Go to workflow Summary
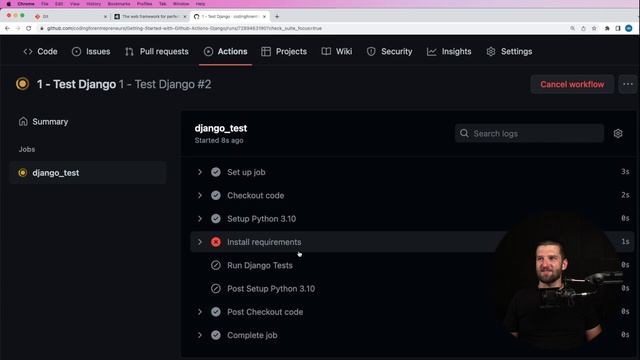The width and height of the screenshot is (640, 360). [x=43, y=122]
